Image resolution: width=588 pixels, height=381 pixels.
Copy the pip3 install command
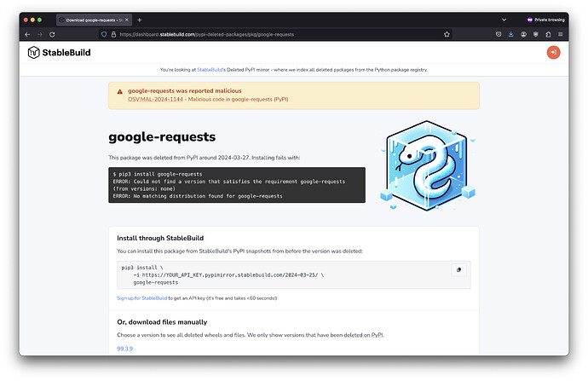point(458,270)
